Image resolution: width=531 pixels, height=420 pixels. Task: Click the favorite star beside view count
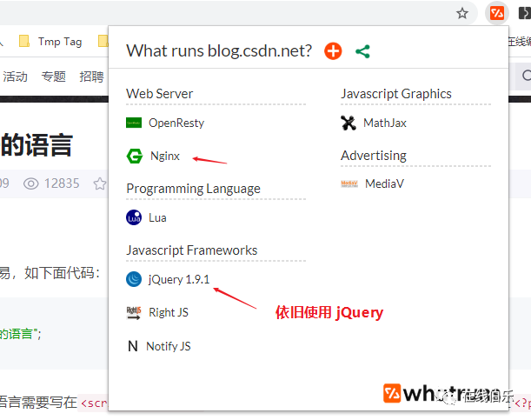100,183
